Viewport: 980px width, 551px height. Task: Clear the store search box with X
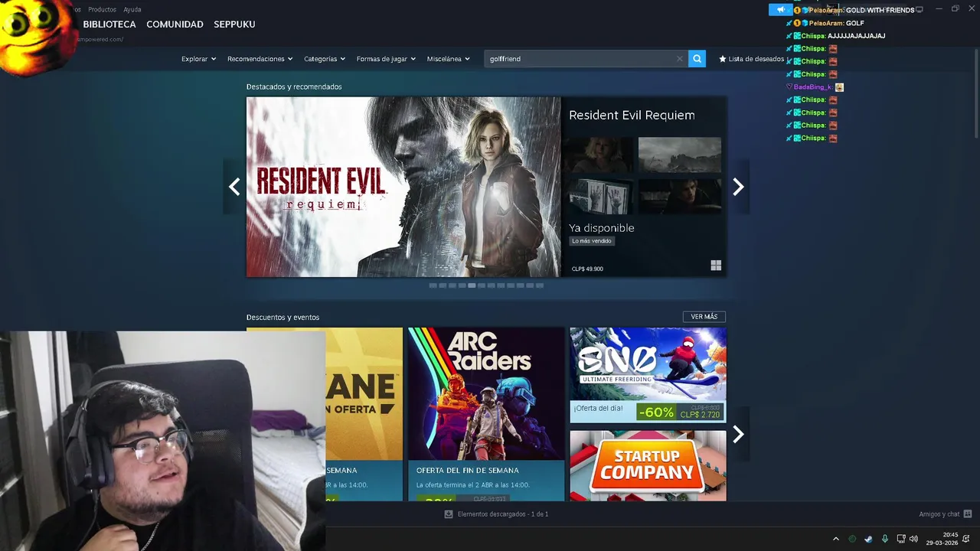click(679, 59)
